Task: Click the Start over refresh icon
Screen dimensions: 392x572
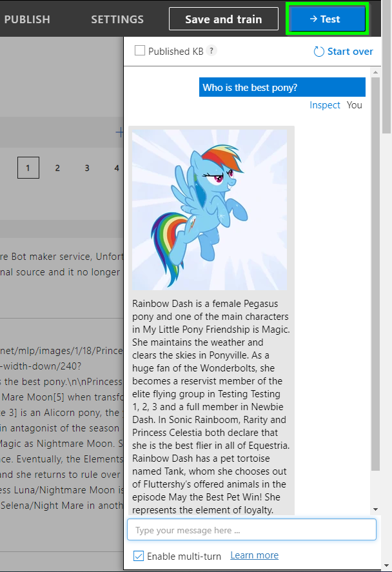Action: (x=318, y=52)
